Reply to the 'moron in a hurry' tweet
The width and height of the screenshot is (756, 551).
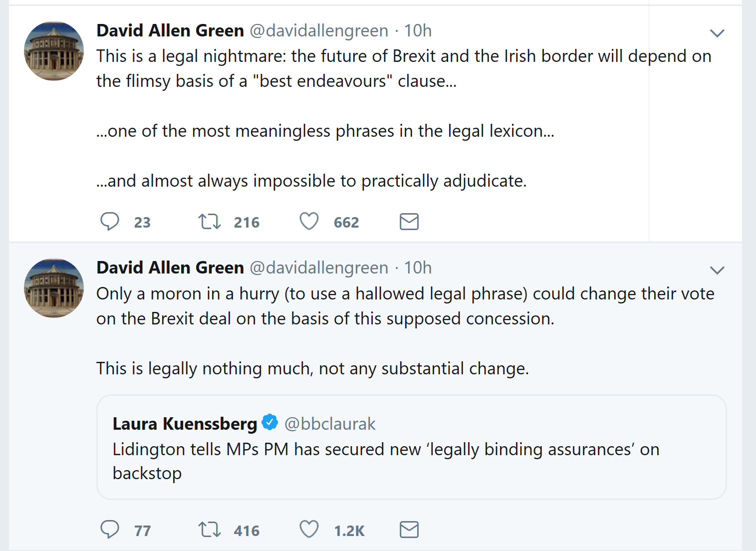tap(110, 530)
